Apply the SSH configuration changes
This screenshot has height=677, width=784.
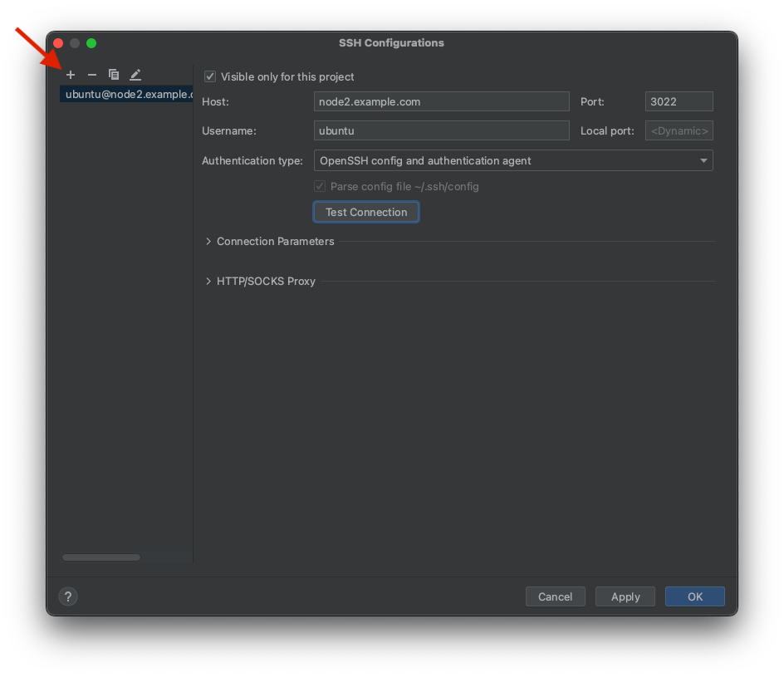point(625,596)
